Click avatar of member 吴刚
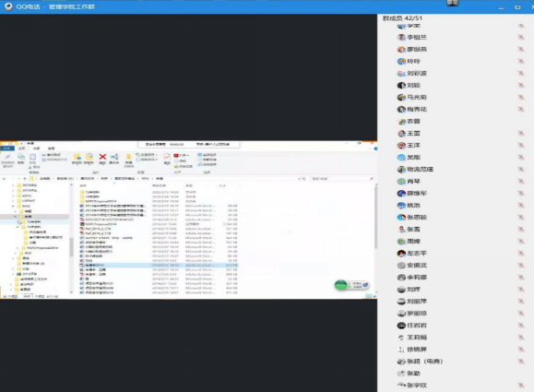 coord(401,158)
